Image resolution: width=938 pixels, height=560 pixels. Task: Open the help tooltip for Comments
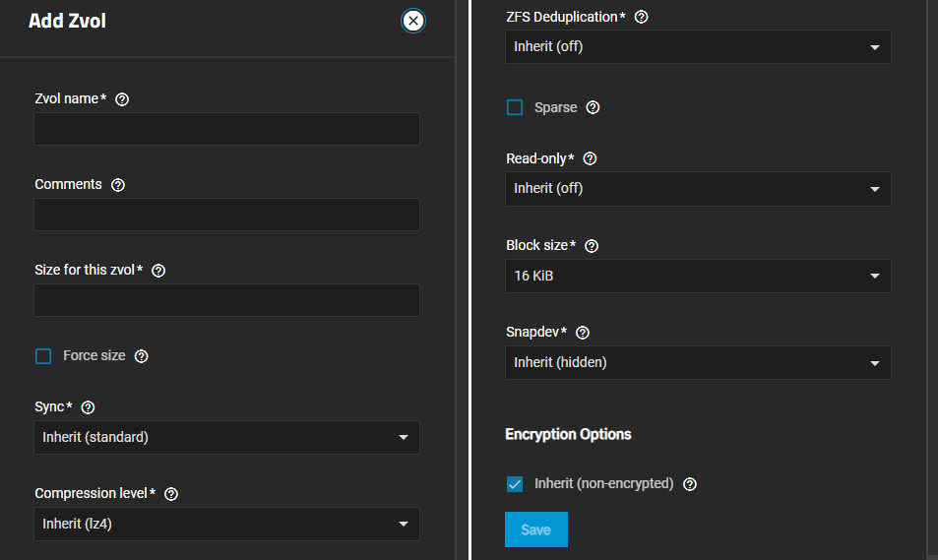[x=118, y=185]
